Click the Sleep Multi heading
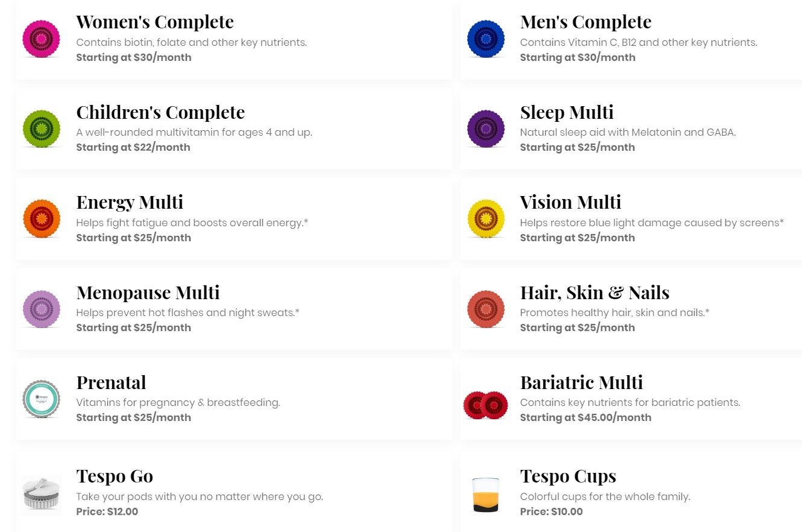Screen dimensions: 802x532 click(x=567, y=112)
